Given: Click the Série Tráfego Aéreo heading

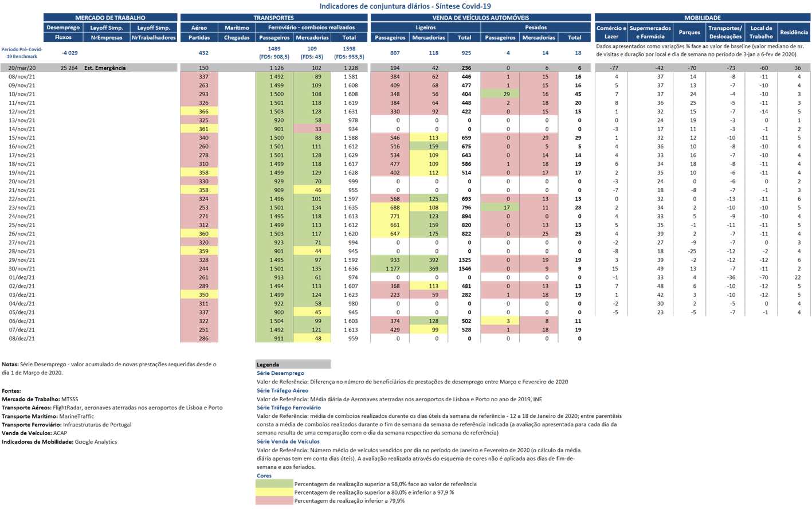Looking at the screenshot, I should pyautogui.click(x=283, y=390).
